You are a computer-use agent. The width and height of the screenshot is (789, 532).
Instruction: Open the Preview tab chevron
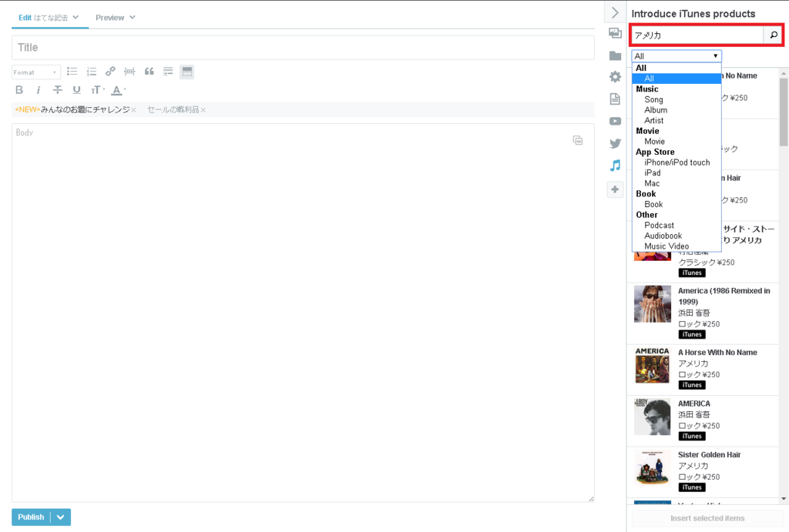(x=133, y=17)
